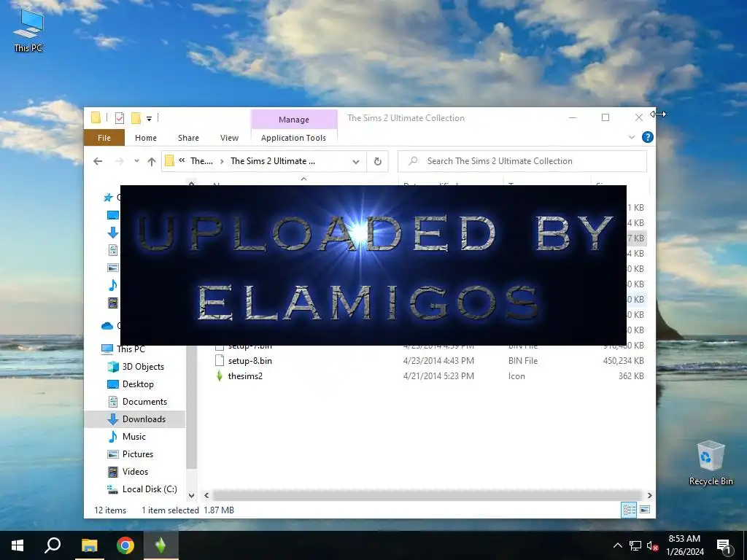Select the This PC desktop icon
Viewport: 747px width, 560px height.
(x=28, y=31)
